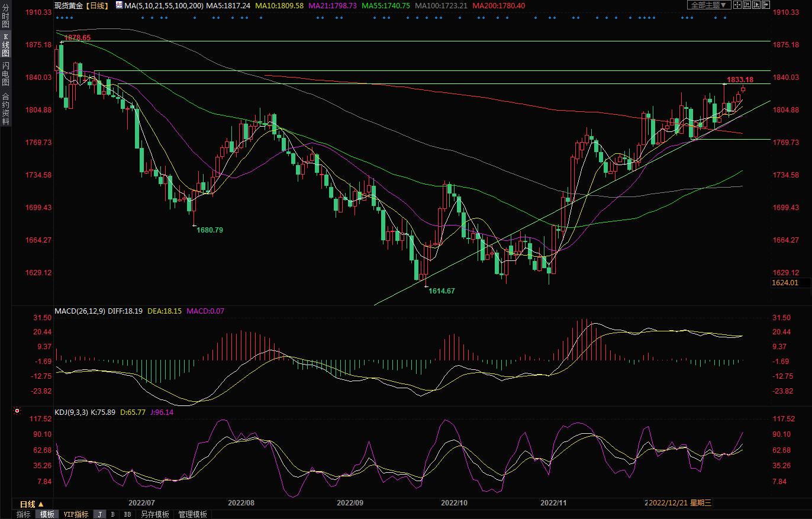Image resolution: width=812 pixels, height=519 pixels.
Task: Click the crosshair cursor icon at top right
Action: click(x=737, y=5)
